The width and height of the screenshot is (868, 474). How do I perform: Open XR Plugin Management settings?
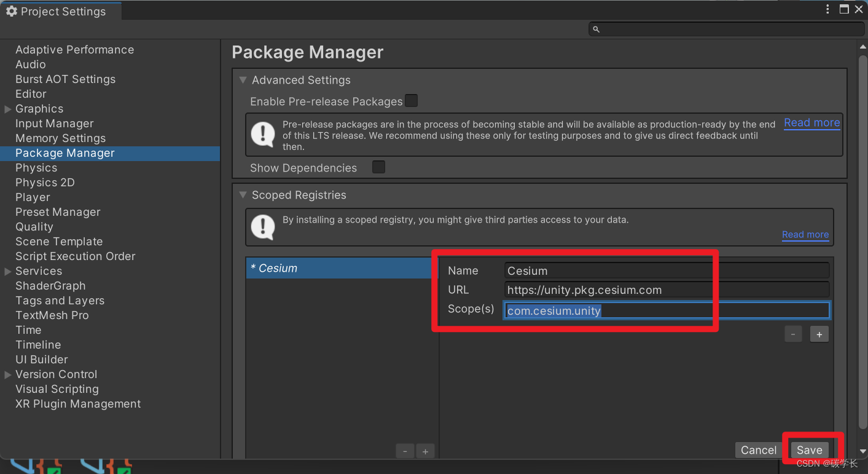(x=78, y=404)
